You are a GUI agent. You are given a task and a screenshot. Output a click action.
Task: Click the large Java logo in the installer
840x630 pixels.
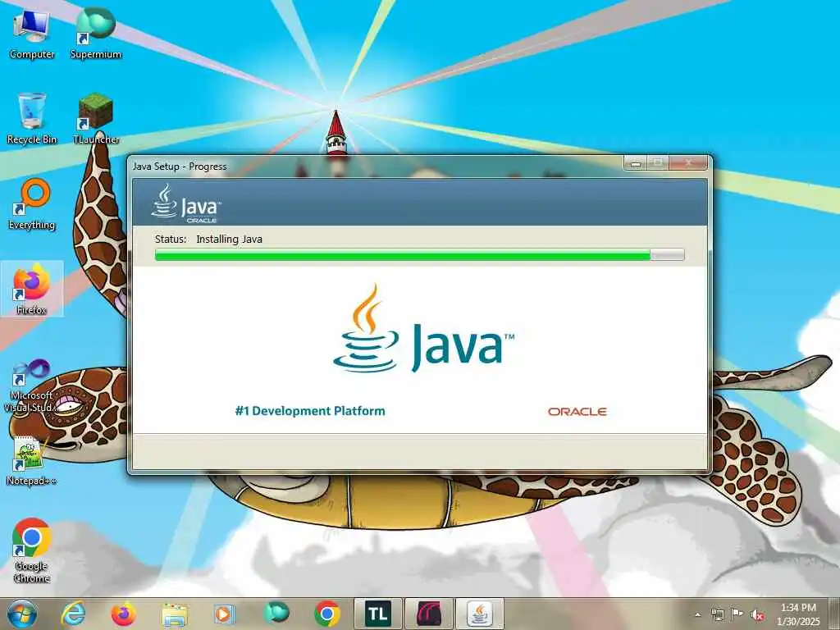pos(423,329)
